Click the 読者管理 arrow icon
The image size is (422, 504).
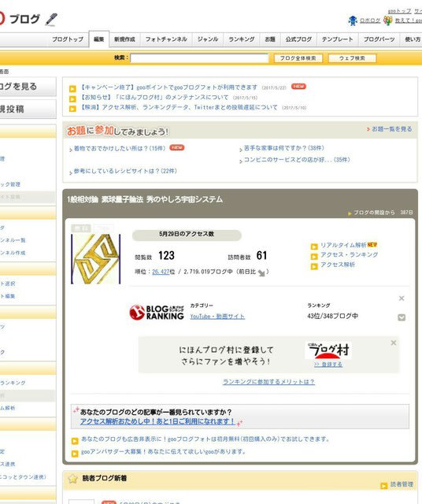[383, 486]
